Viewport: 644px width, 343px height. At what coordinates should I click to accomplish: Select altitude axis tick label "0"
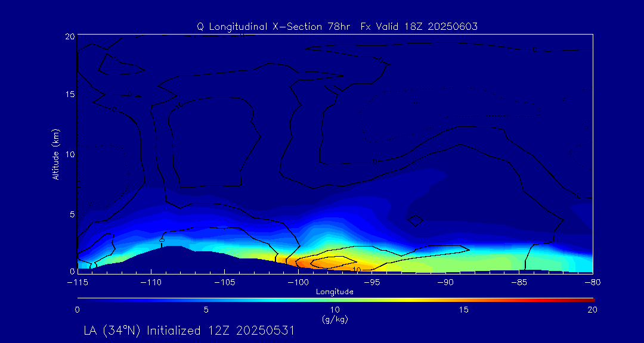point(72,271)
